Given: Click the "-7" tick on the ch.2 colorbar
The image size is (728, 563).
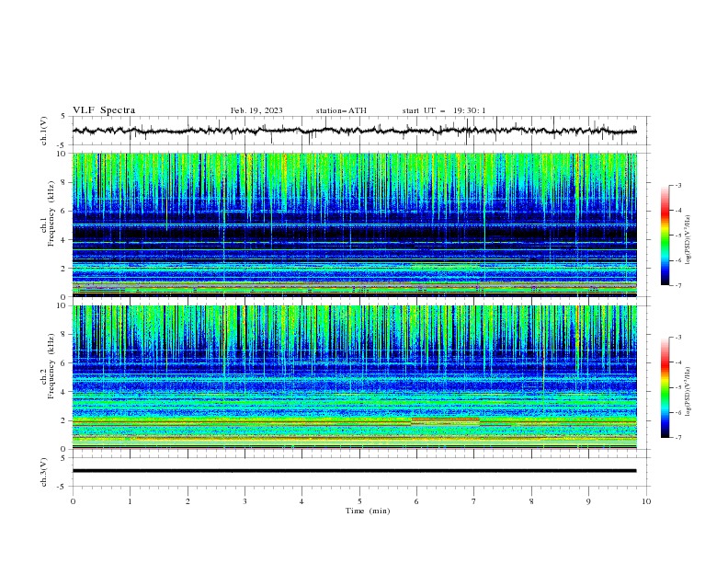Looking at the screenshot, I should point(677,438).
